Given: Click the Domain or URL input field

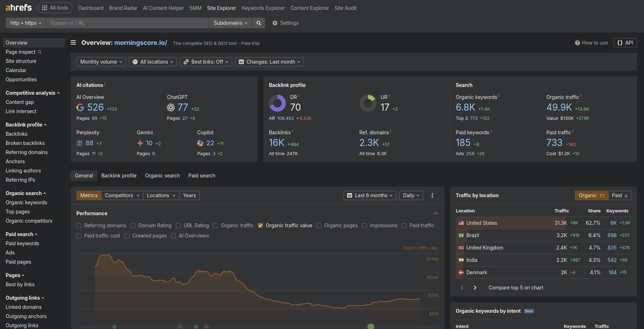Looking at the screenshot, I should 127,23.
